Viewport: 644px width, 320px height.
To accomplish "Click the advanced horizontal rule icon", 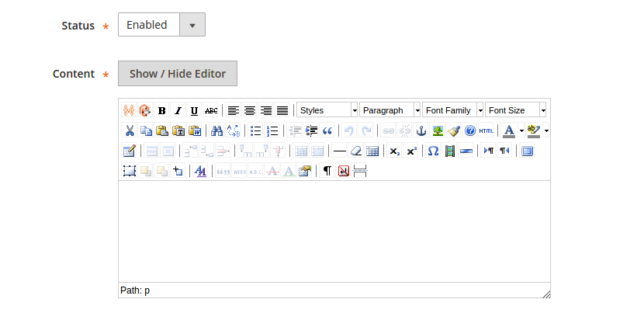I will click(x=466, y=151).
